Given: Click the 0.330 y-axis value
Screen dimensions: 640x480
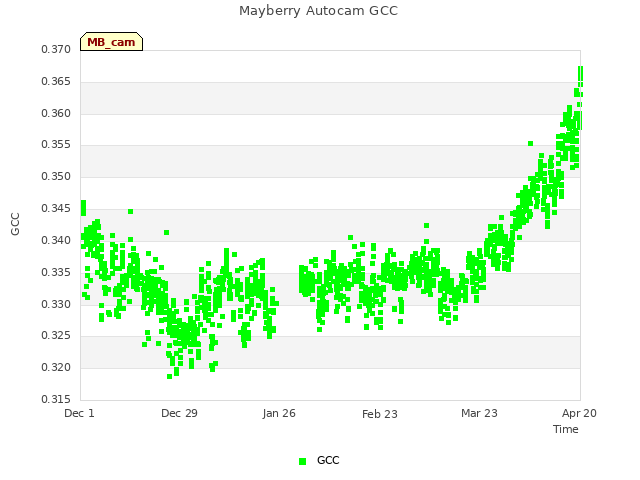Looking at the screenshot, I should point(56,304).
